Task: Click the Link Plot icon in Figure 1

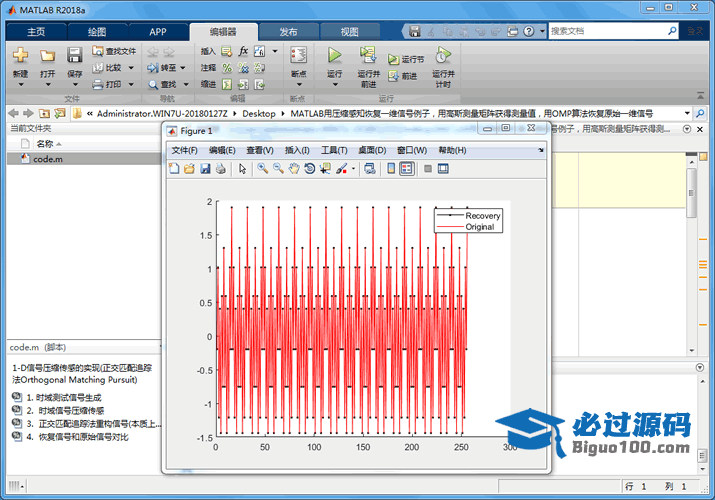Action: (370, 169)
